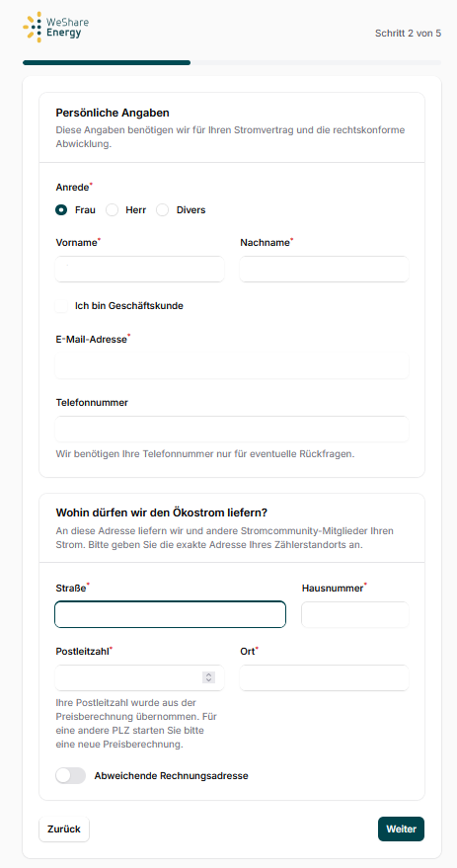The height and width of the screenshot is (868, 457).
Task: Focus the Straße input box
Action: (x=171, y=614)
